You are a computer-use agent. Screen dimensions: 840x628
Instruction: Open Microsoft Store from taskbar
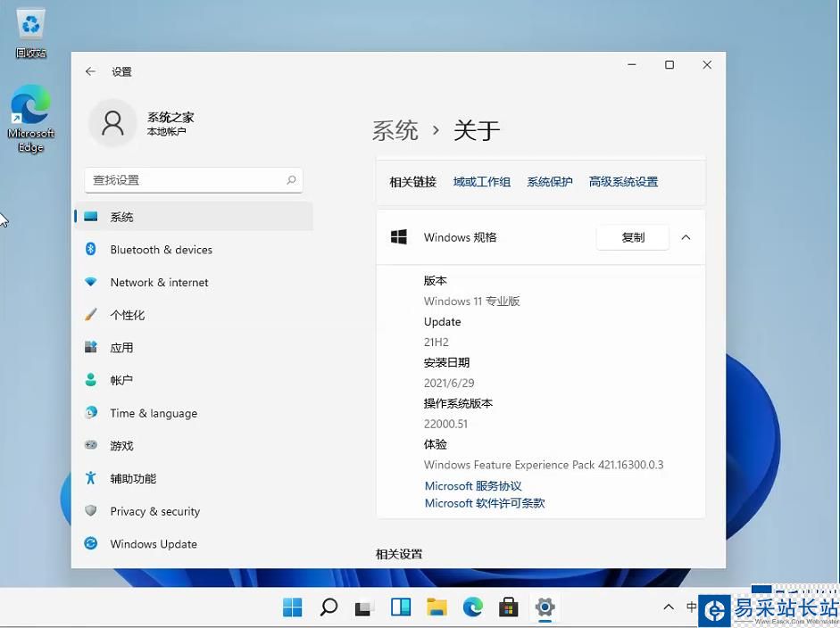click(x=509, y=607)
